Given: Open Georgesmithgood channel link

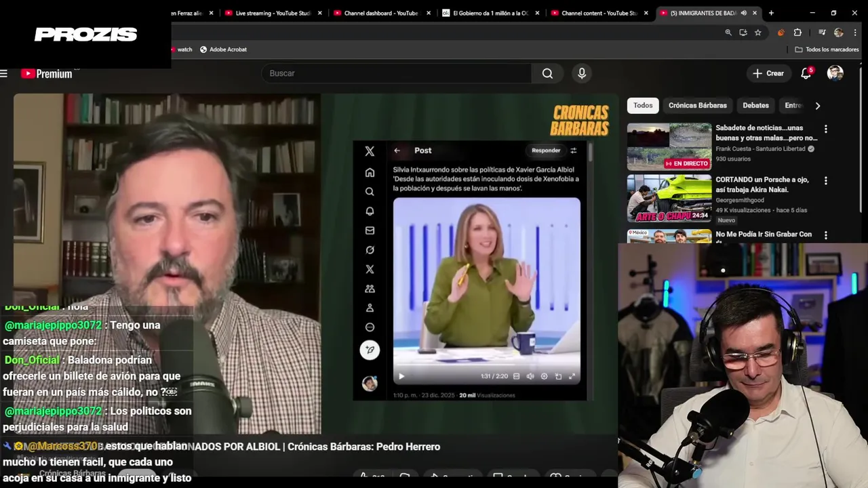Looking at the screenshot, I should [x=740, y=200].
